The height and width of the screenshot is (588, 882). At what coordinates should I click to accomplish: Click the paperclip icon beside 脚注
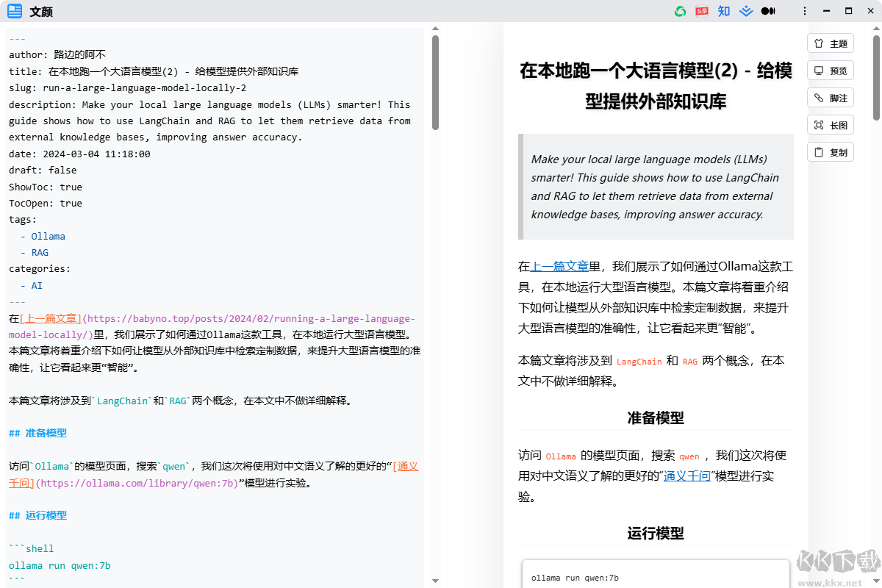coord(819,98)
